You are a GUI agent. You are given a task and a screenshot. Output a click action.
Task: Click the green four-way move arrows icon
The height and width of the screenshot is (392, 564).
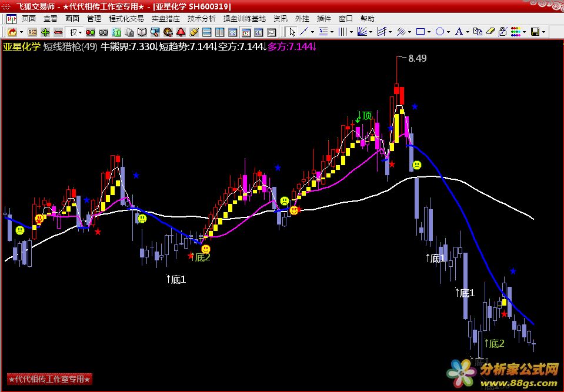pyautogui.click(x=45, y=32)
